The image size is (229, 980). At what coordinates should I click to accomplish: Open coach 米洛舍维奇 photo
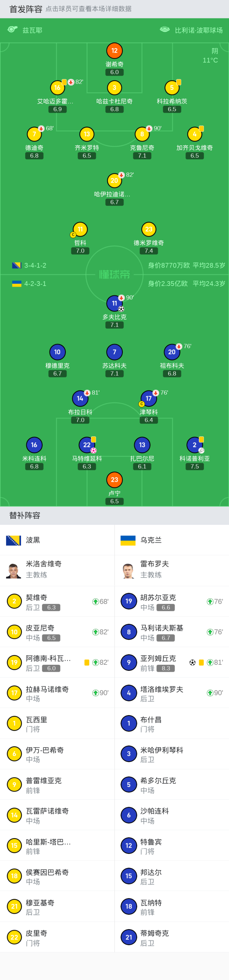[14, 571]
